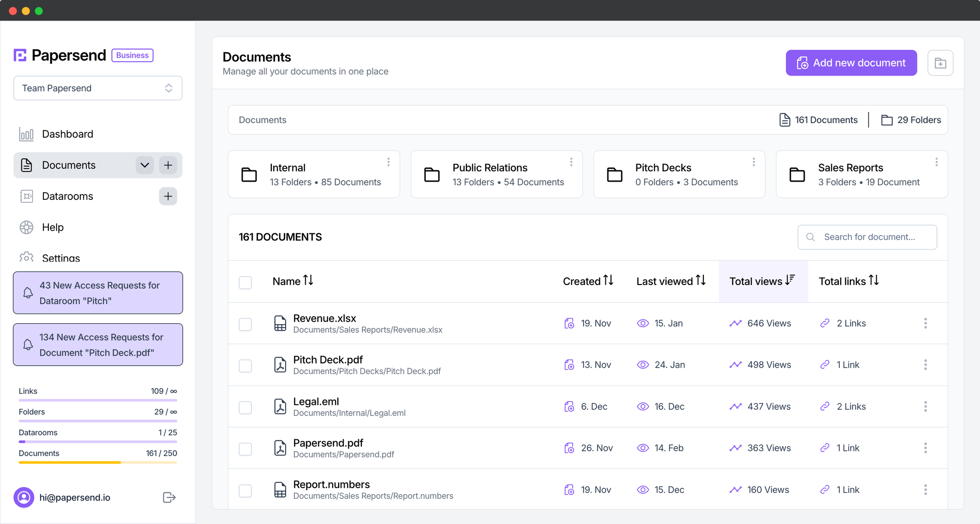Click the new folder icon beside Add new document
Image resolution: width=980 pixels, height=524 pixels.
940,63
